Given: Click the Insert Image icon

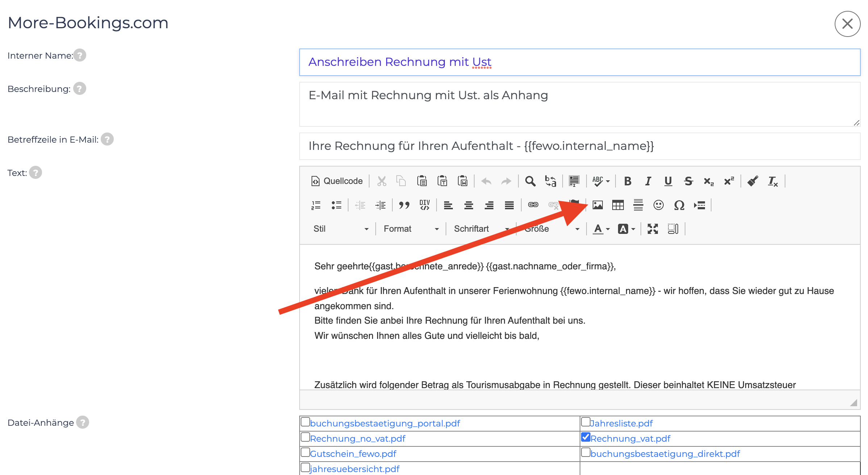Looking at the screenshot, I should (x=598, y=205).
